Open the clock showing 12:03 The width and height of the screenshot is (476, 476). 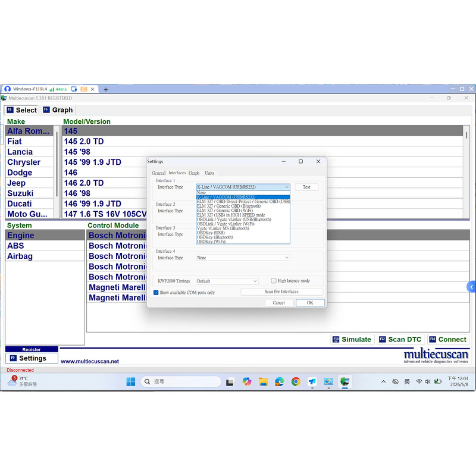click(458, 381)
